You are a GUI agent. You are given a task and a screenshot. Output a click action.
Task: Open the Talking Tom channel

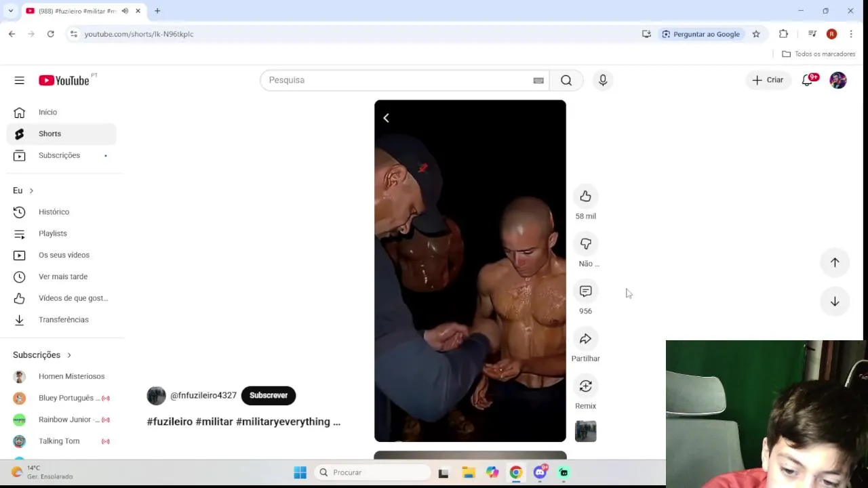coord(62,441)
